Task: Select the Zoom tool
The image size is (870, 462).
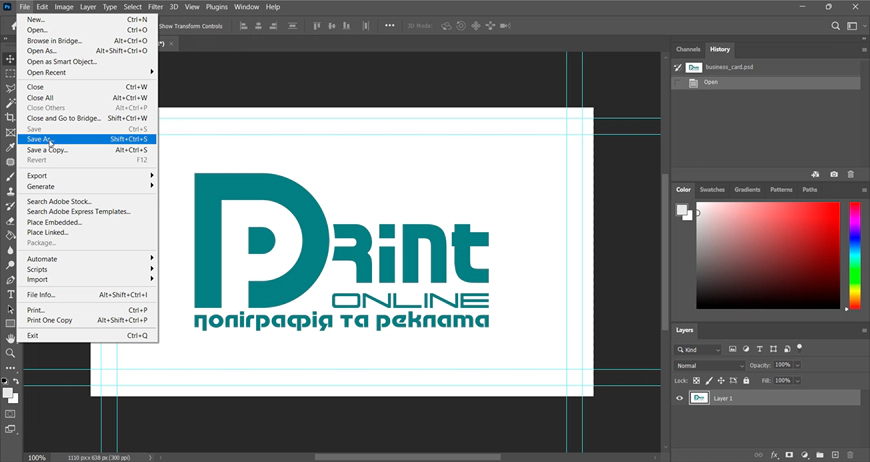Action: point(10,353)
